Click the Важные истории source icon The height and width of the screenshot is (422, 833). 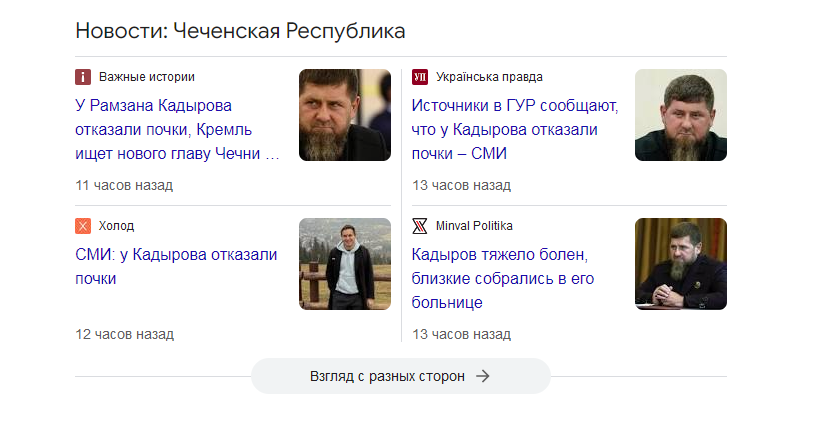click(x=83, y=77)
